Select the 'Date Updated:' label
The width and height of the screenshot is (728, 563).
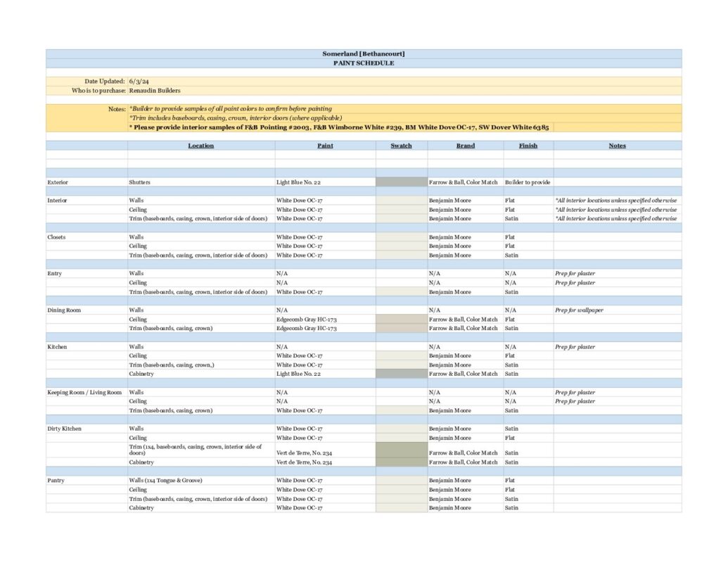click(x=105, y=82)
